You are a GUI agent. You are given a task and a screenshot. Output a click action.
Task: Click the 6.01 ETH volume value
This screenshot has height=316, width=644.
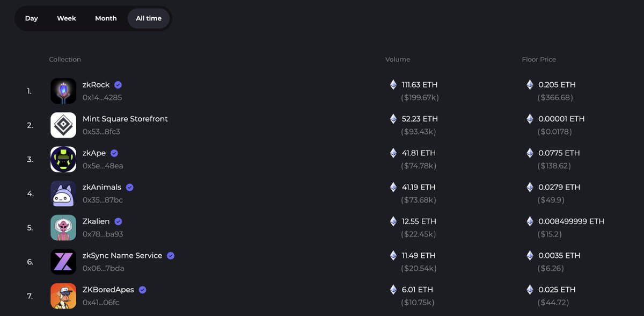coord(417,290)
